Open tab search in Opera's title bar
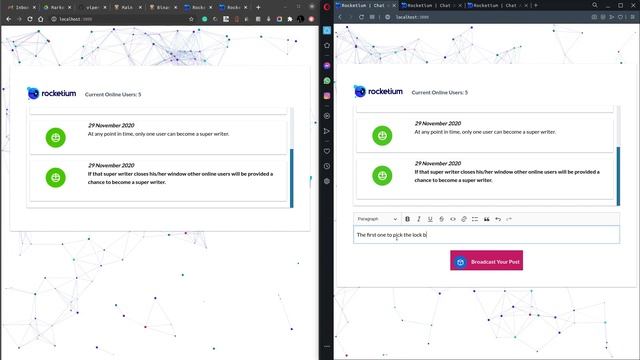The image size is (640, 360). [x=595, y=5]
